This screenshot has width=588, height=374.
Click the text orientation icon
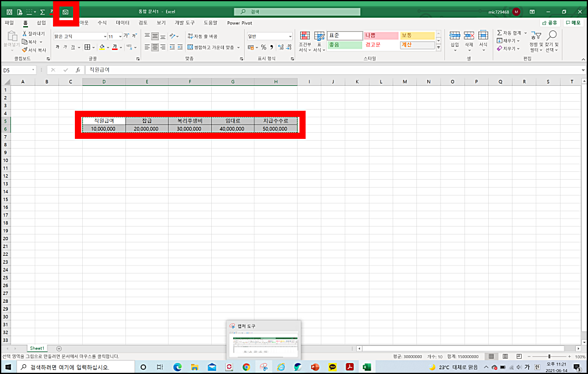(x=172, y=37)
